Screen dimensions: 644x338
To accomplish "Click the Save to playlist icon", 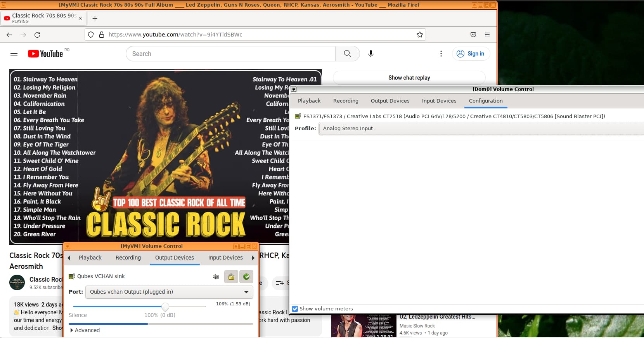I will pyautogui.click(x=280, y=283).
